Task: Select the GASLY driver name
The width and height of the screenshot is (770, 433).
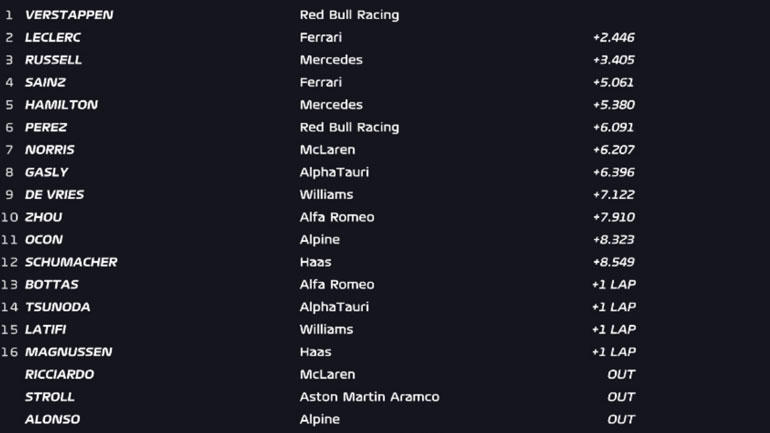Action: click(x=48, y=172)
